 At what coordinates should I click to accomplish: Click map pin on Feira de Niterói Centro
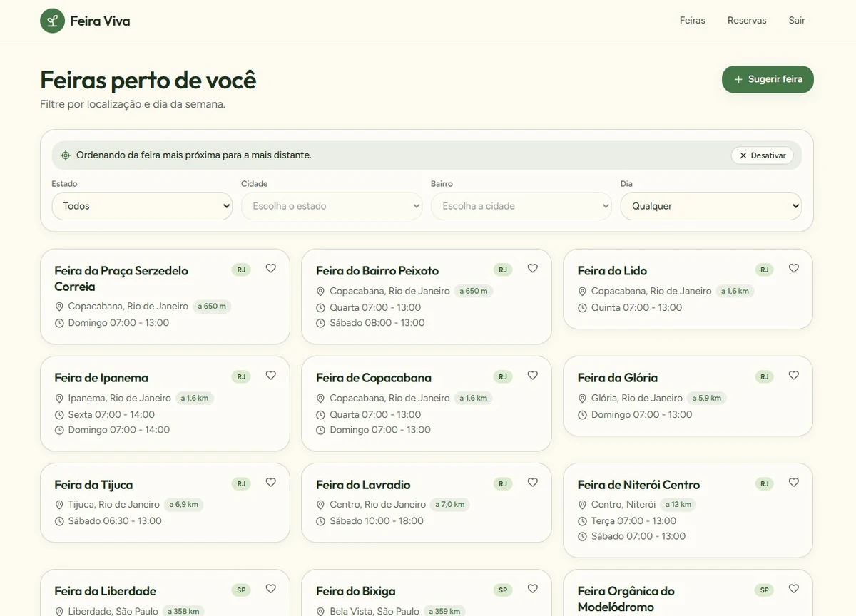(x=582, y=505)
